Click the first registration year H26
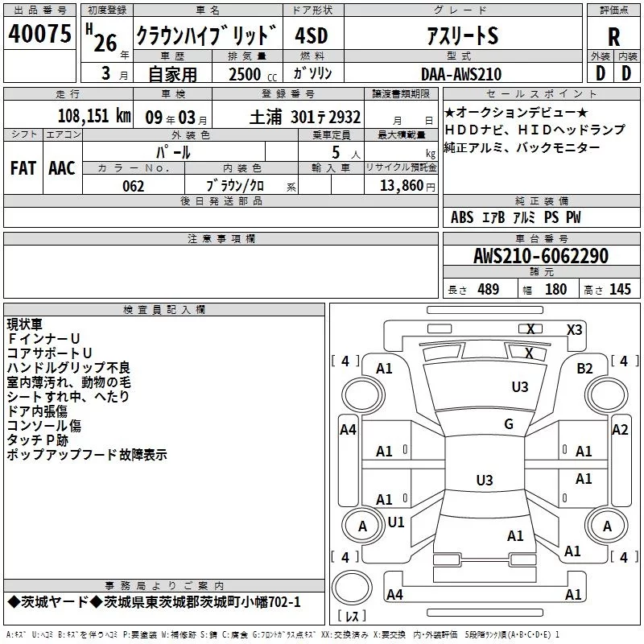The width and height of the screenshot is (644, 644). click(x=102, y=38)
